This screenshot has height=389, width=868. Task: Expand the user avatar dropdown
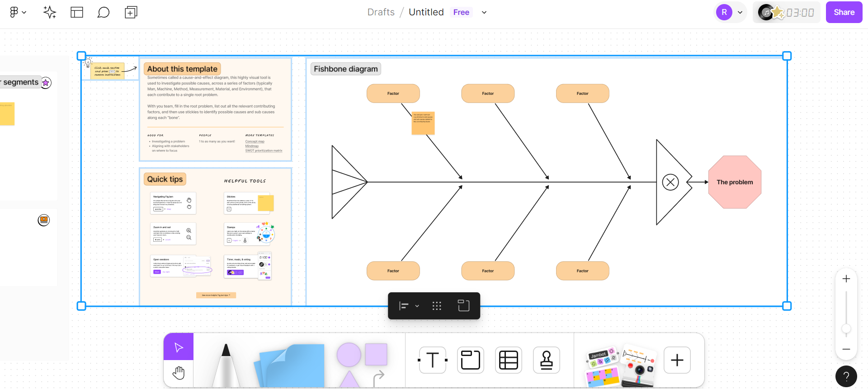tap(740, 13)
